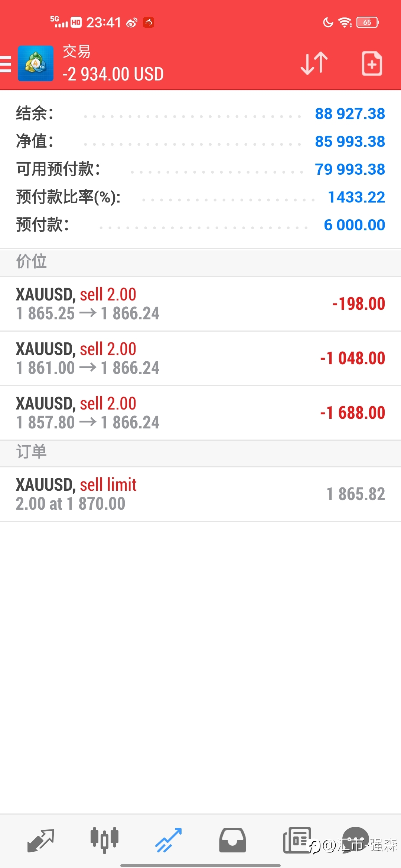Open sort order arrows icon
Image resolution: width=401 pixels, height=868 pixels.
pyautogui.click(x=314, y=63)
